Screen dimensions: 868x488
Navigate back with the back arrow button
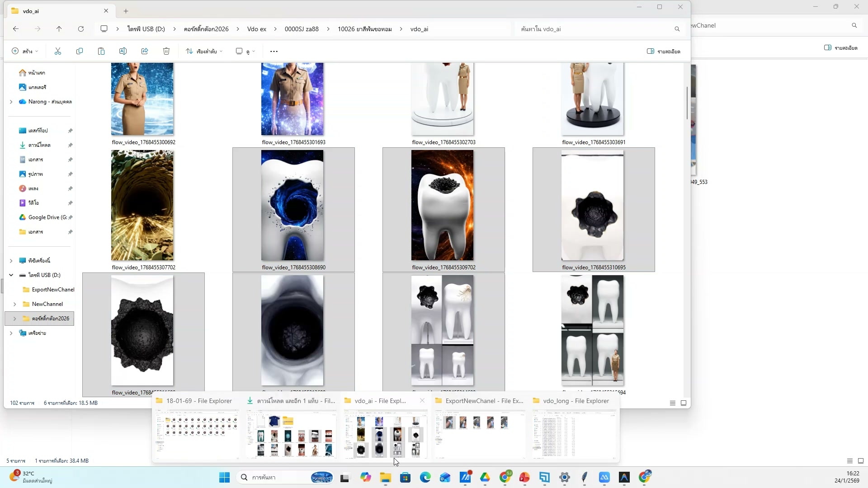(16, 28)
